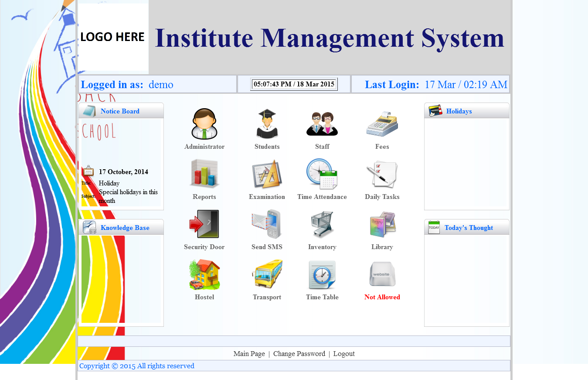Click the Daily Tasks text label
Viewport: 588px width, 380px height.
[x=382, y=197]
